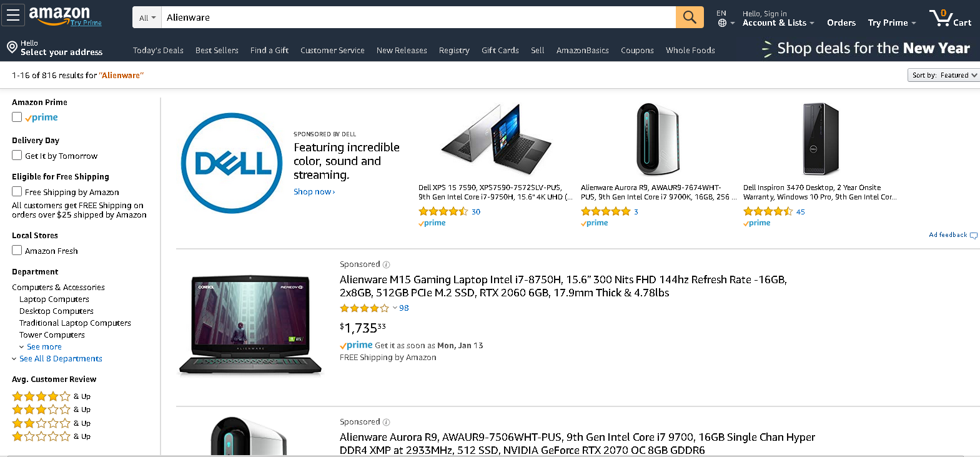Click the delivery address location pin
Viewport: 980px width, 457px height.
(x=12, y=47)
